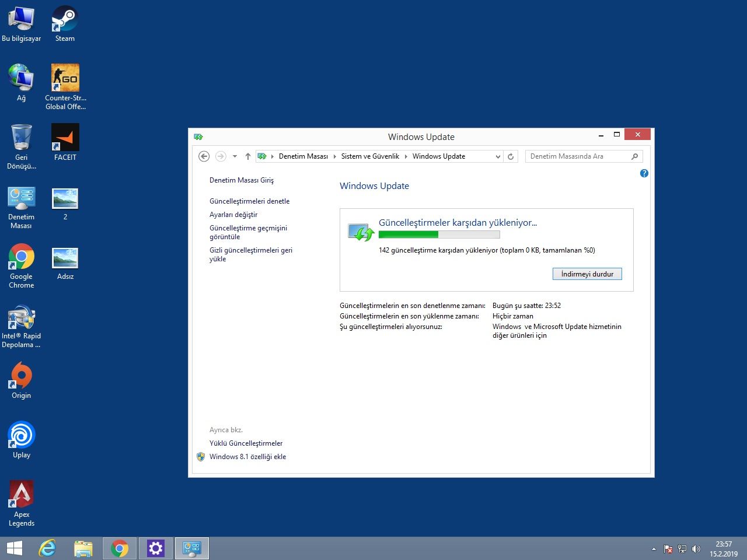This screenshot has width=747, height=560.
Task: Launch Steam from the desktop
Action: (65, 24)
